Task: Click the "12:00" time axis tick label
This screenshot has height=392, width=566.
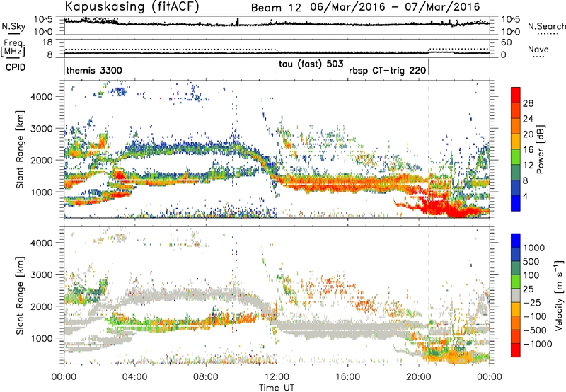Action: click(277, 377)
